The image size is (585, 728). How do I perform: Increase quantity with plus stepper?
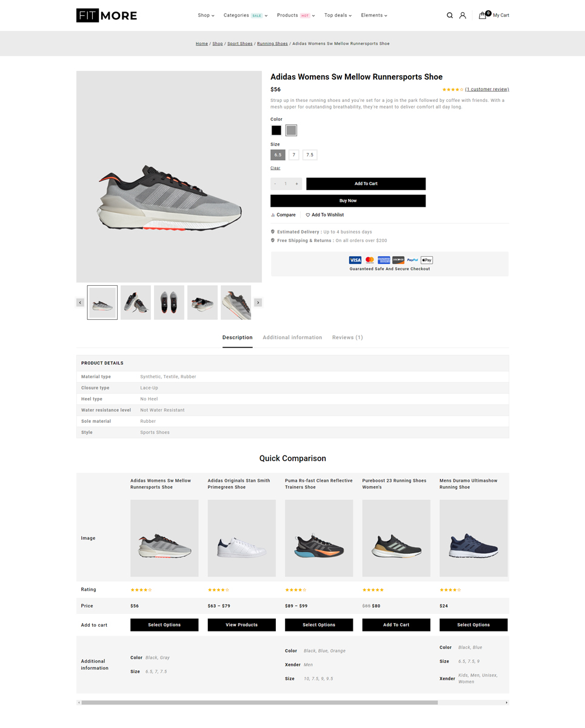(x=296, y=184)
